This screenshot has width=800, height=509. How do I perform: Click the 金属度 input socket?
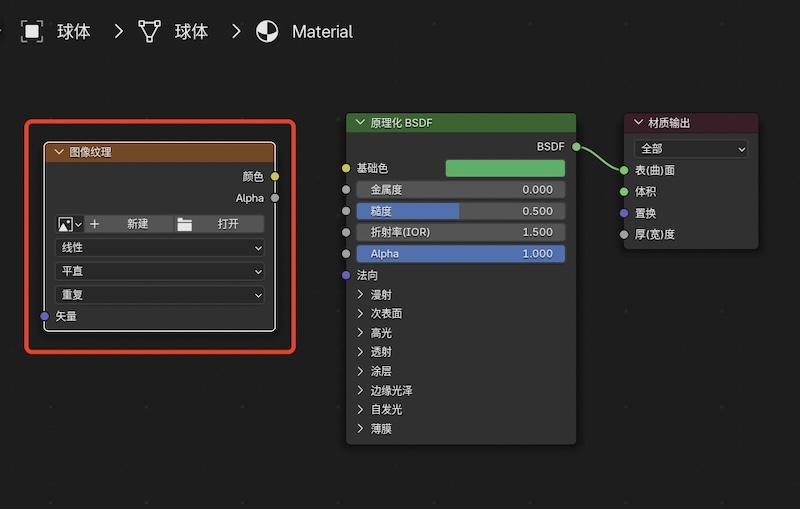346,190
